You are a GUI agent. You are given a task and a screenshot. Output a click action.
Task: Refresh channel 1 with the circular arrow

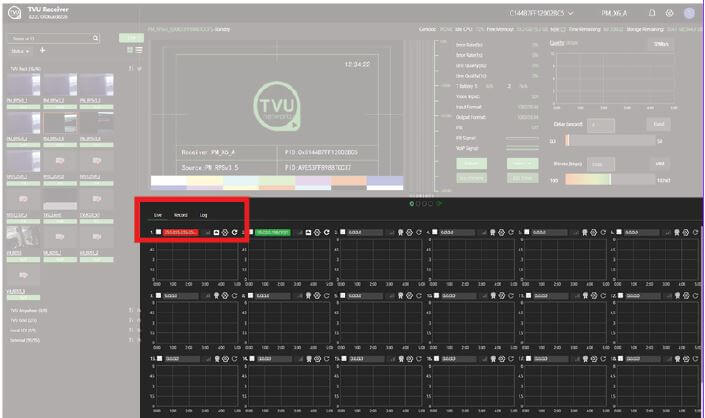(234, 232)
